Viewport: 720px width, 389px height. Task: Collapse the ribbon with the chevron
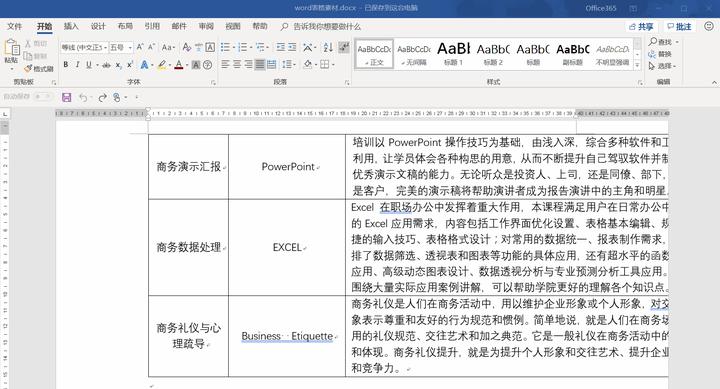point(714,83)
